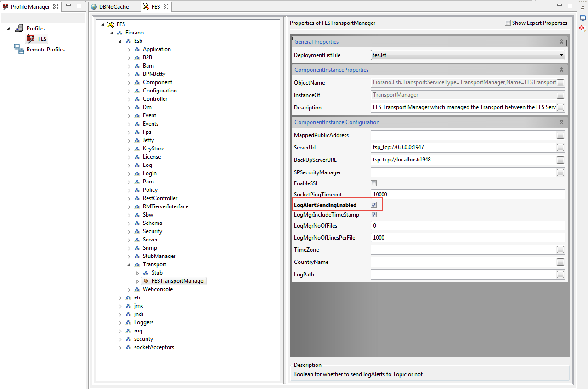The width and height of the screenshot is (588, 389).
Task: Expand the socketAcceptors tree node
Action: (120, 347)
